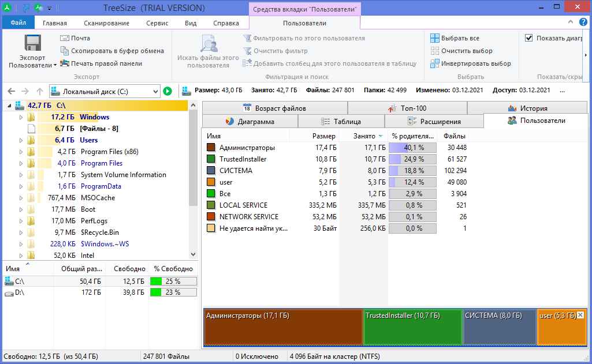Click the СИСТЕМА block in the chart
The image size is (592, 364).
point(500,327)
